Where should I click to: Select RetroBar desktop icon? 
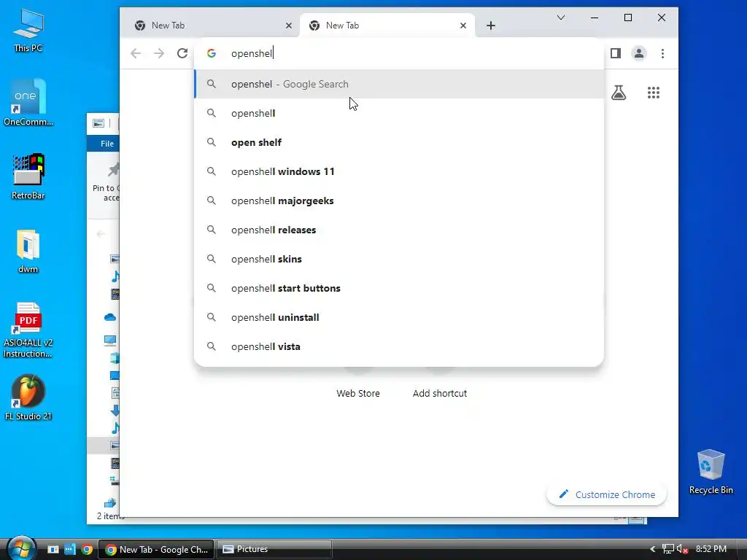(x=28, y=176)
